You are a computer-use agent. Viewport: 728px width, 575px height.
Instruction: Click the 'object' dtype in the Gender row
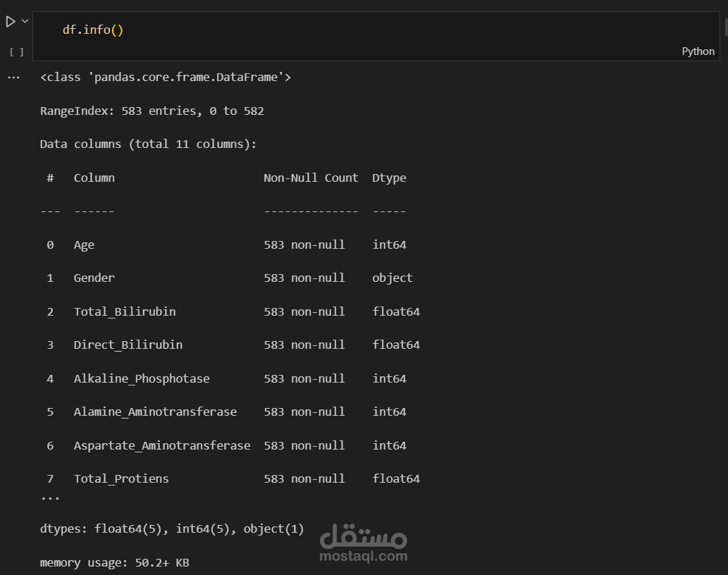[393, 278]
